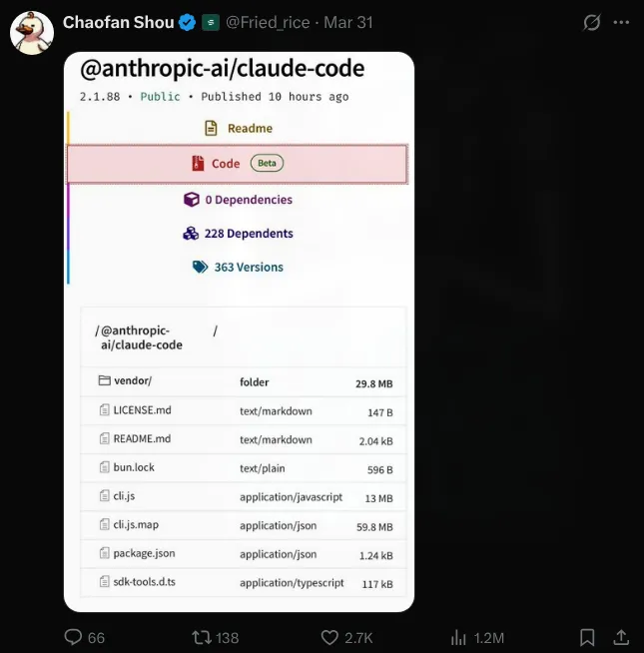The image size is (644, 653).
Task: Click the blue verified badge
Action: pos(187,22)
